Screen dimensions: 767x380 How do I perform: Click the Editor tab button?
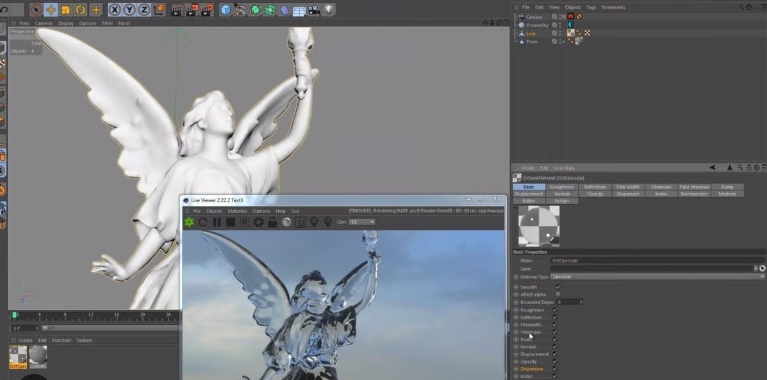click(x=529, y=201)
